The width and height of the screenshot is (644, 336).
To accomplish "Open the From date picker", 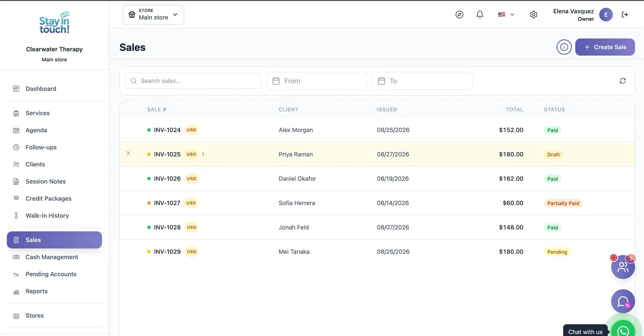I will click(x=317, y=81).
